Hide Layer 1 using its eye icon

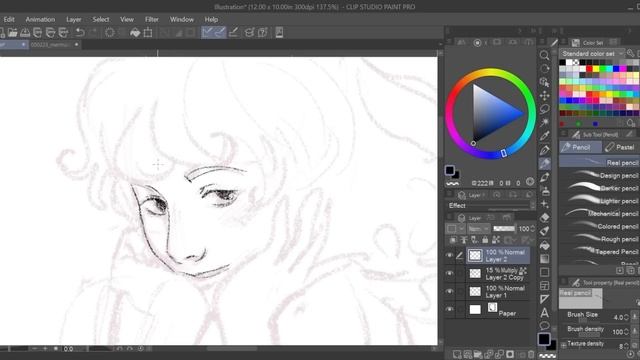pyautogui.click(x=449, y=291)
